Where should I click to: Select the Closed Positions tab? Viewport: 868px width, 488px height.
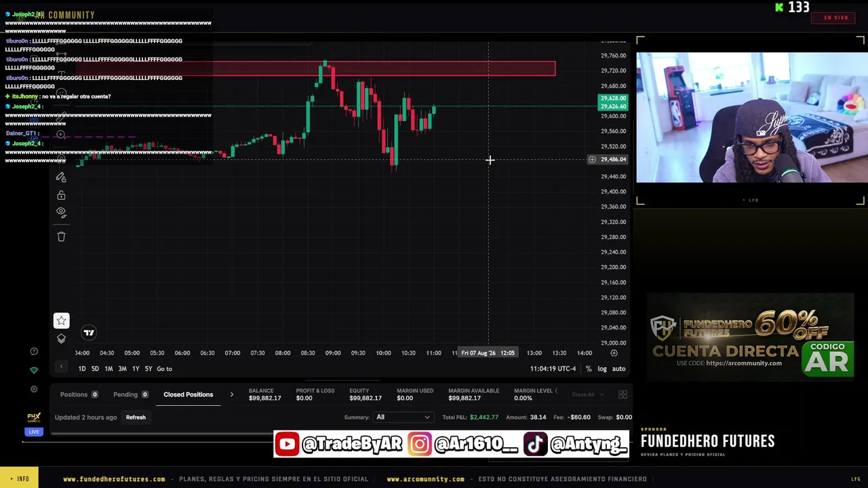[188, 394]
